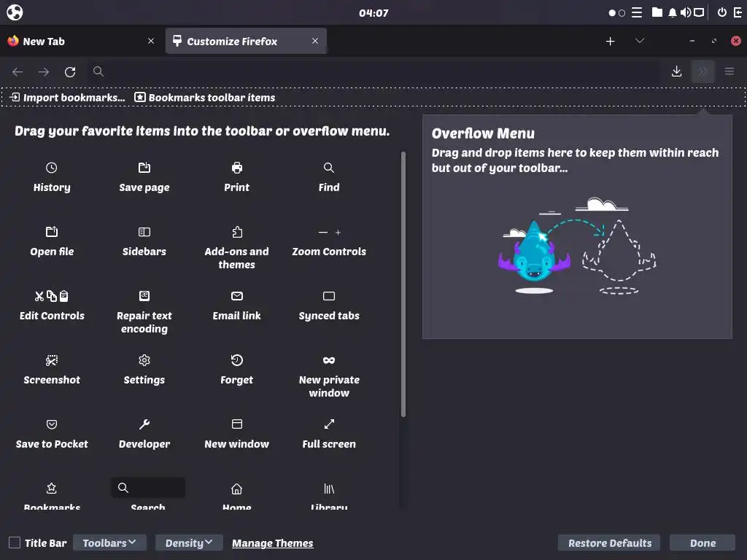Image resolution: width=747 pixels, height=560 pixels.
Task: Click the Save to Pocket icon
Action: pyautogui.click(x=52, y=424)
